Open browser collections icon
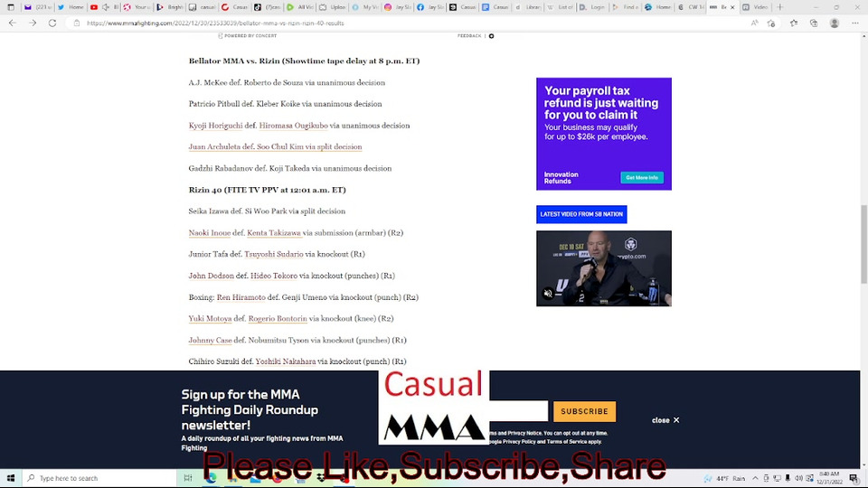This screenshot has width=868, height=488. coord(814,23)
